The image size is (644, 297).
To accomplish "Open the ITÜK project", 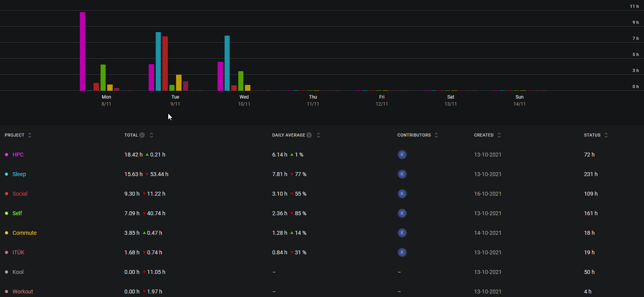I will tap(18, 252).
